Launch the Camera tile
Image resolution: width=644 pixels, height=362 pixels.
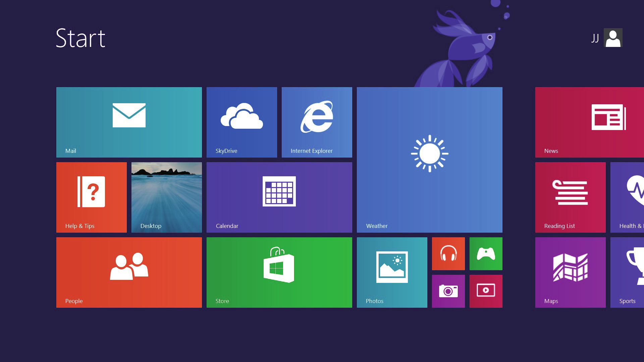pos(448,291)
